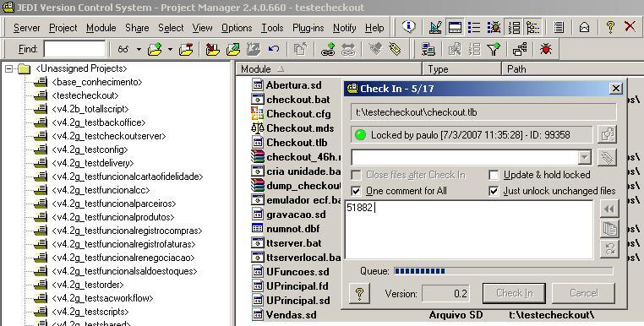
Task: Click in the comment text area containing 51882
Action: point(469,230)
